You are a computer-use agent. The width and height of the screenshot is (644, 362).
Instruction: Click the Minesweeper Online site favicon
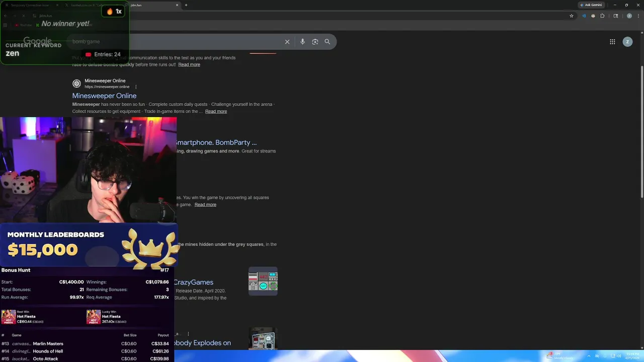click(76, 83)
